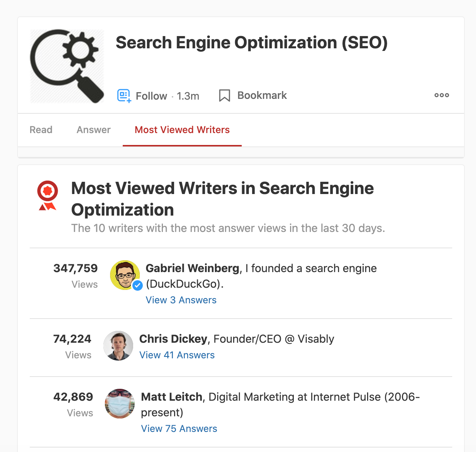Click the Bookmark ribbon icon

point(225,96)
